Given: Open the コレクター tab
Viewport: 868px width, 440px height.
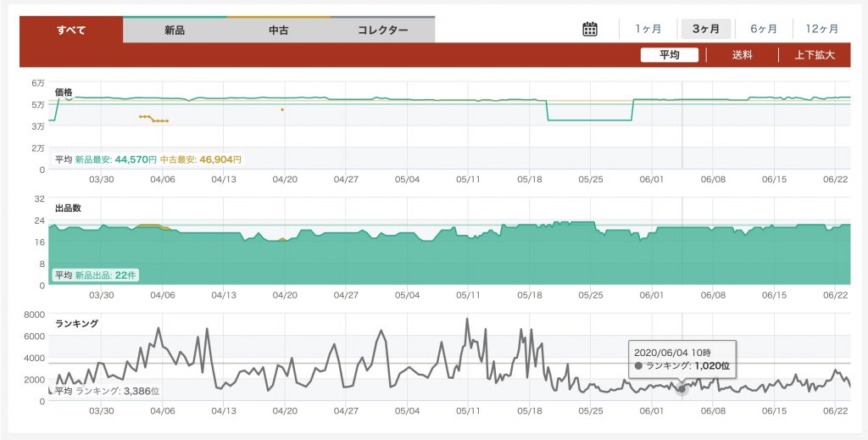Looking at the screenshot, I should click(382, 31).
